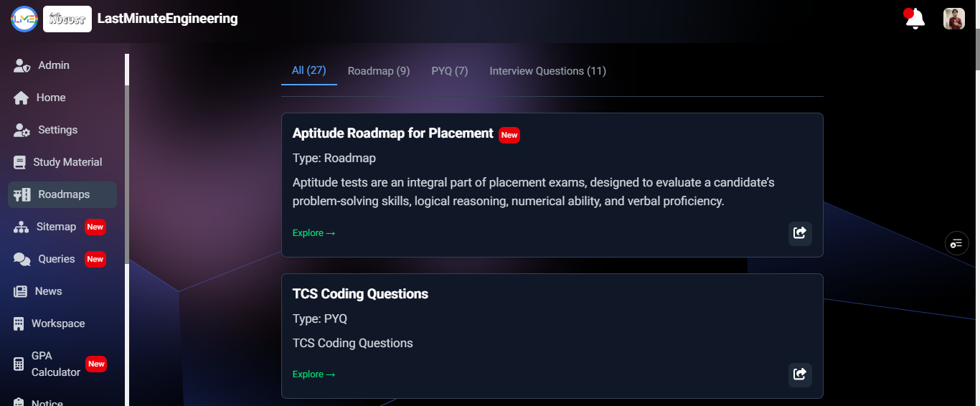Share the TCS Coding Questions card

pyautogui.click(x=800, y=374)
